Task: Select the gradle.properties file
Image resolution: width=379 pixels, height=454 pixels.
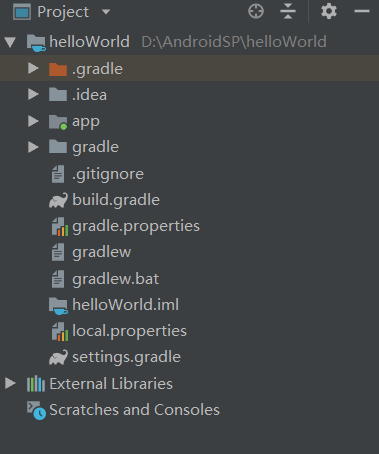Action: coord(136,227)
